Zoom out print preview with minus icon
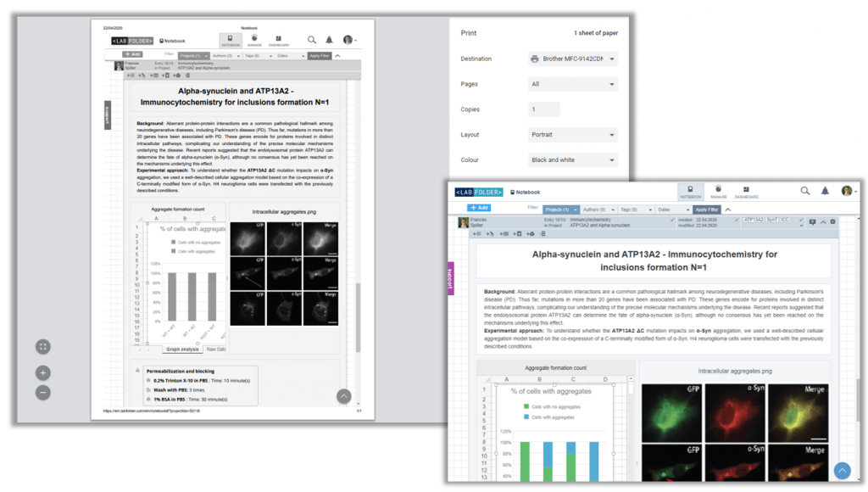This screenshot has height=492, width=868. [43, 393]
